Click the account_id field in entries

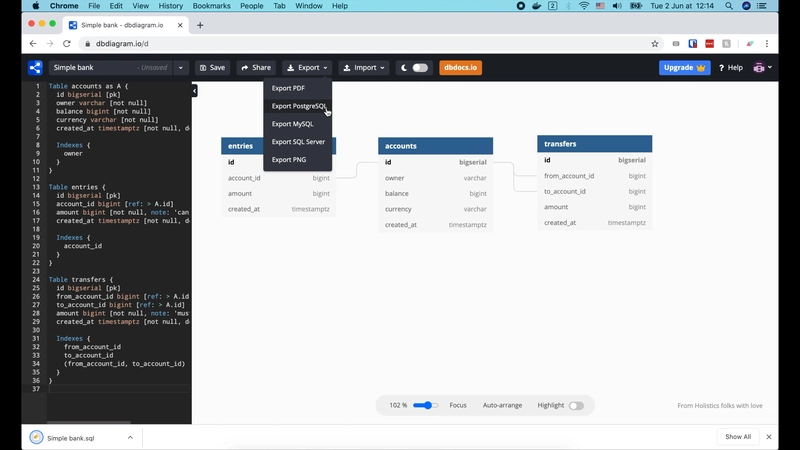(x=279, y=178)
